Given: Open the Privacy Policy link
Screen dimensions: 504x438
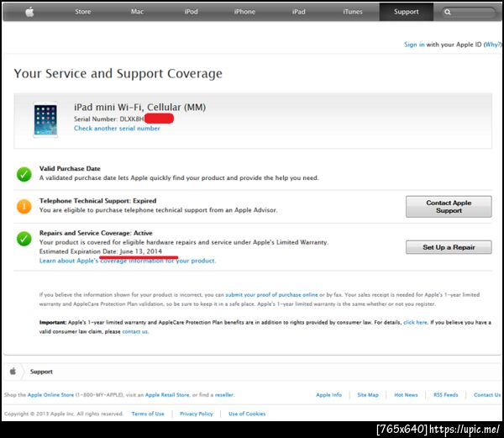Looking at the screenshot, I should point(197,414).
